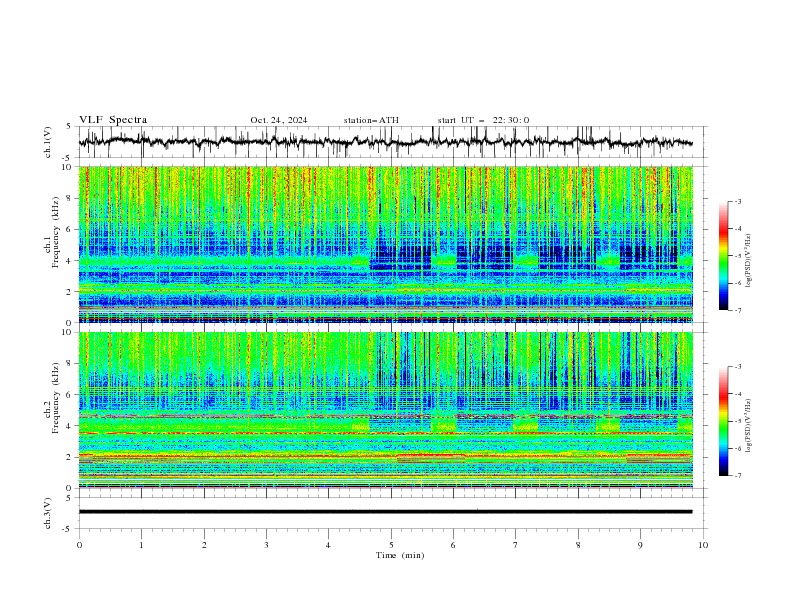Click time axis tick label "8"

[578, 545]
